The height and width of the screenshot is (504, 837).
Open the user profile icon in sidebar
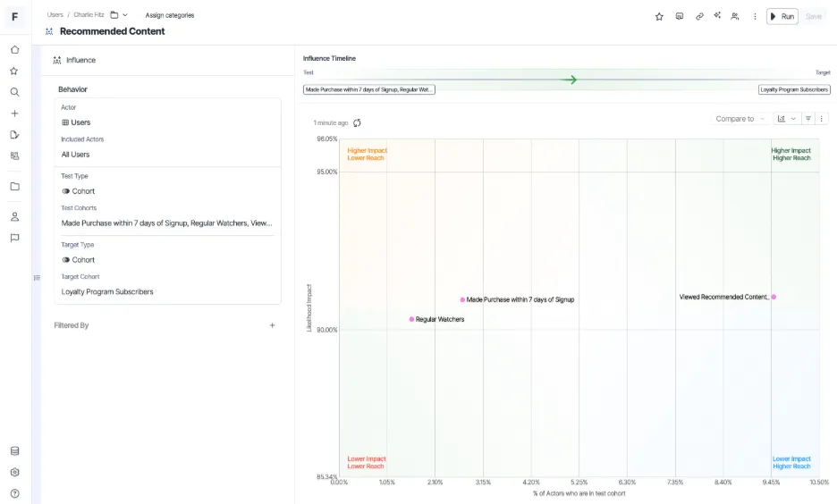coord(15,217)
